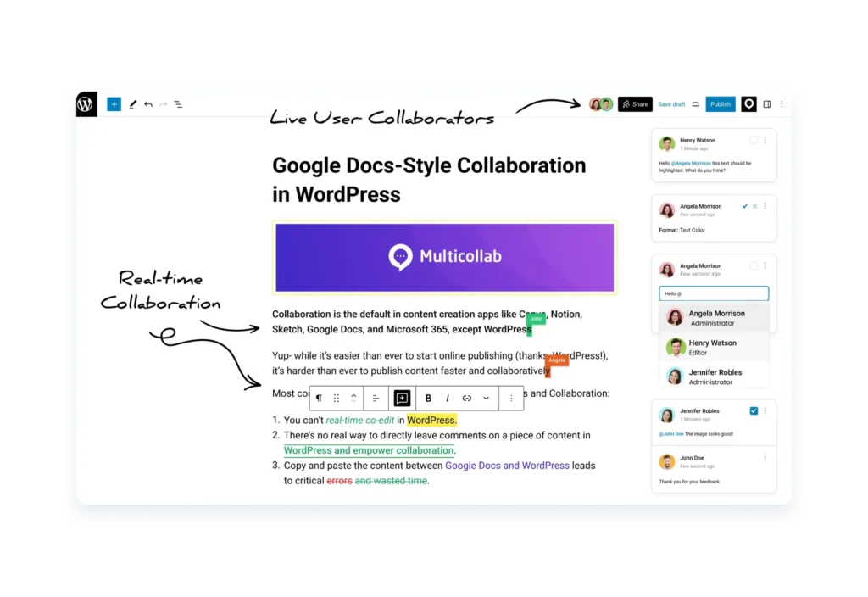
Task: Undo the last change
Action: [x=147, y=104]
